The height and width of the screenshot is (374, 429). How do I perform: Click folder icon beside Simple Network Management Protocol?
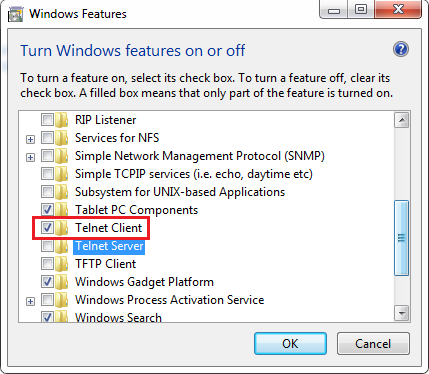tap(62, 156)
